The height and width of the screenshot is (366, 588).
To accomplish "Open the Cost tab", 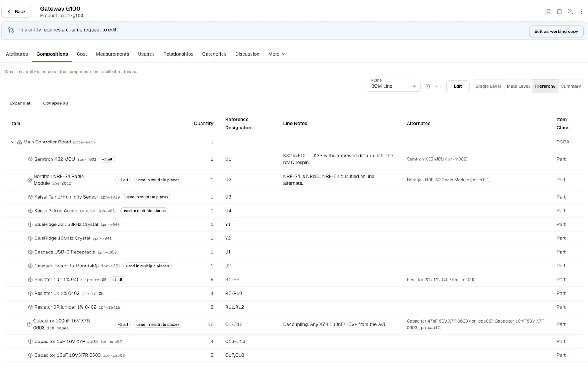I will (x=82, y=54).
